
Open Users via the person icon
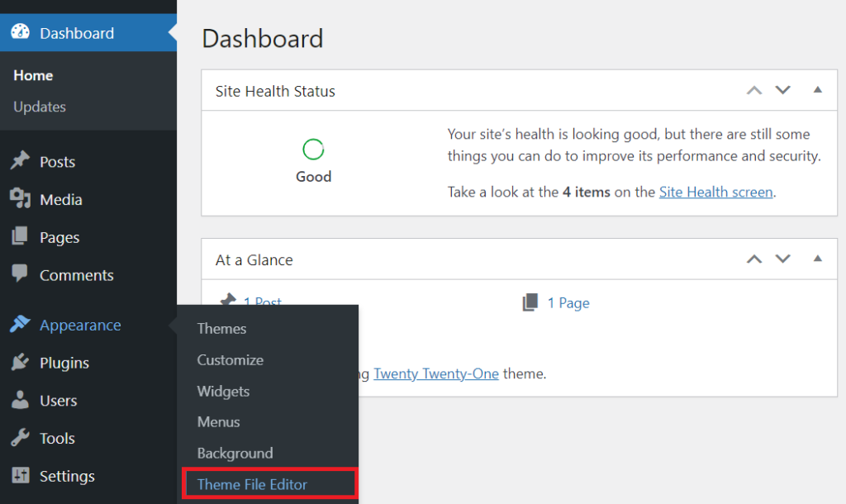(x=21, y=401)
